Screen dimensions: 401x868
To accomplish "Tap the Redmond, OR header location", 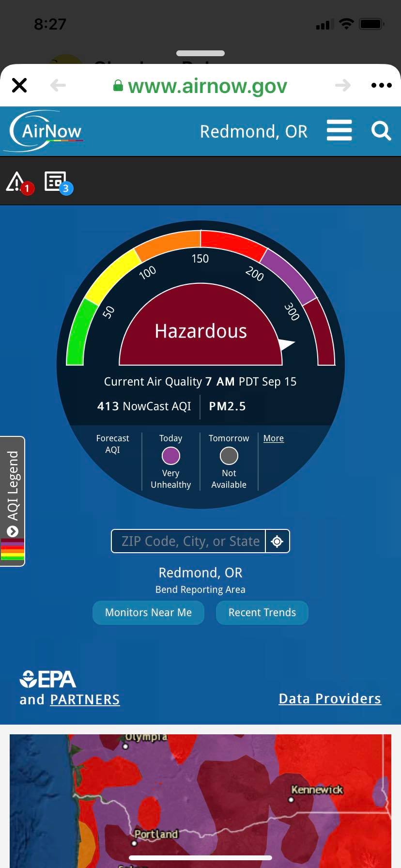I will click(254, 131).
